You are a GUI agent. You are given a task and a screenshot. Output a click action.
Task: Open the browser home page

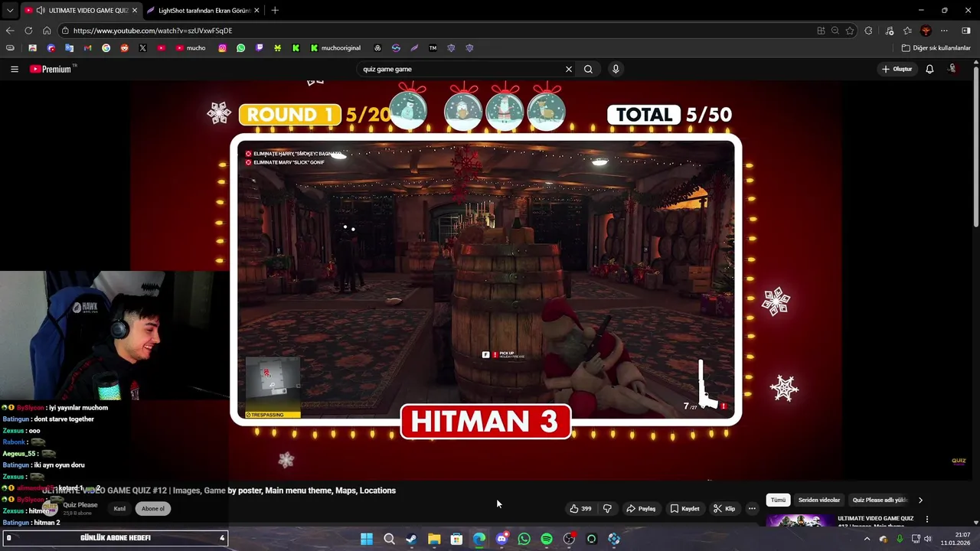click(47, 31)
